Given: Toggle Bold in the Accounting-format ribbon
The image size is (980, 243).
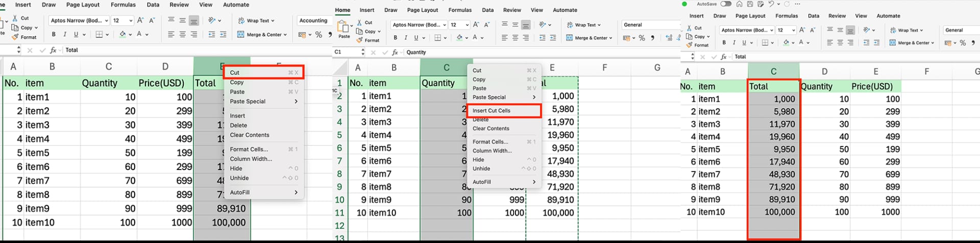Looking at the screenshot, I should coord(54,35).
